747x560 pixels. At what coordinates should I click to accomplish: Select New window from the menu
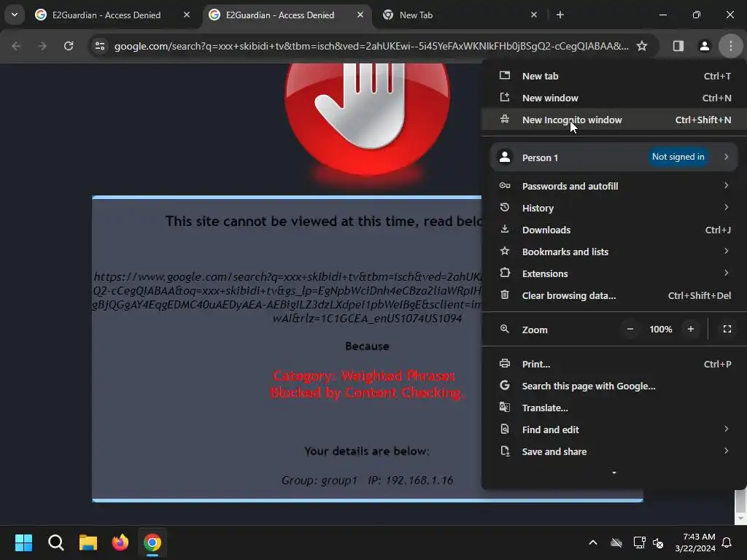[614, 98]
